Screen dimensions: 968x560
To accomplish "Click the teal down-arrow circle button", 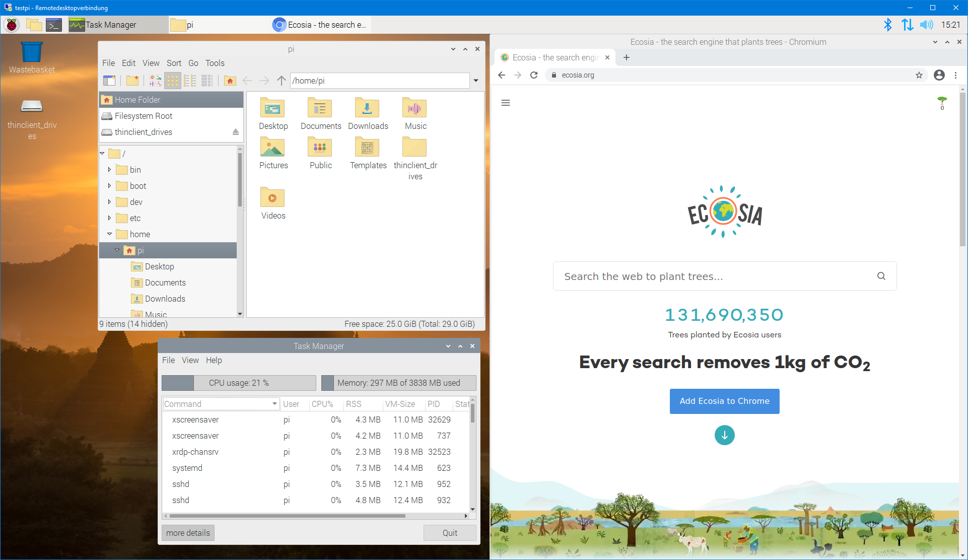I will [724, 435].
